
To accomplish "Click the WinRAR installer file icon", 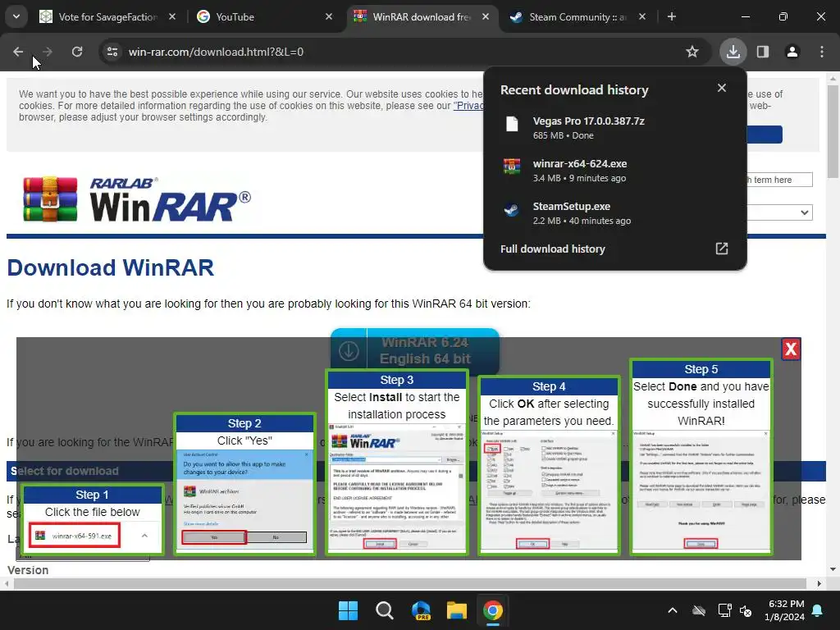I will 512,167.
